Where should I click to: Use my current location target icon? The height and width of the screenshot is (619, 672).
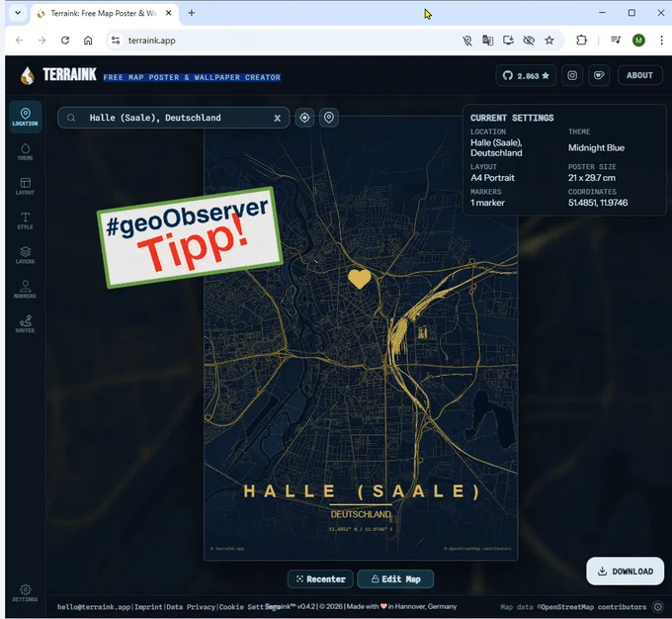click(x=304, y=118)
